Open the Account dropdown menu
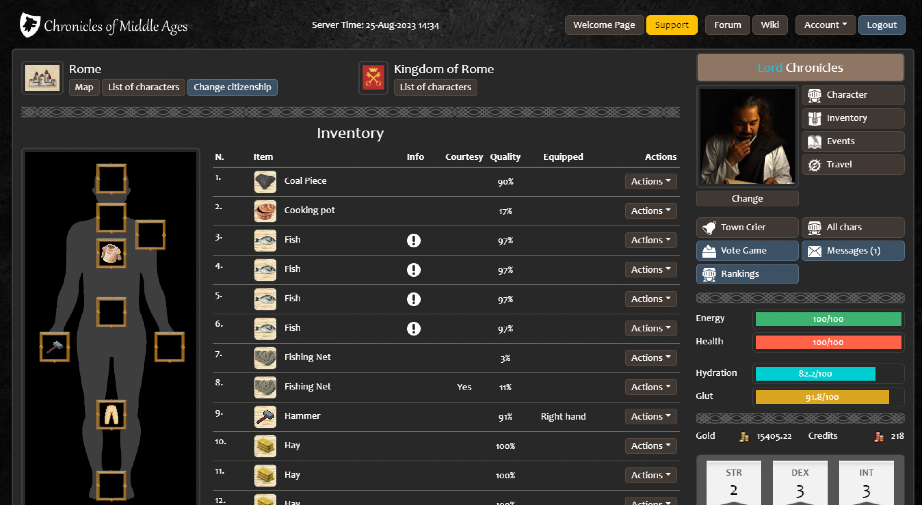 [x=825, y=25]
